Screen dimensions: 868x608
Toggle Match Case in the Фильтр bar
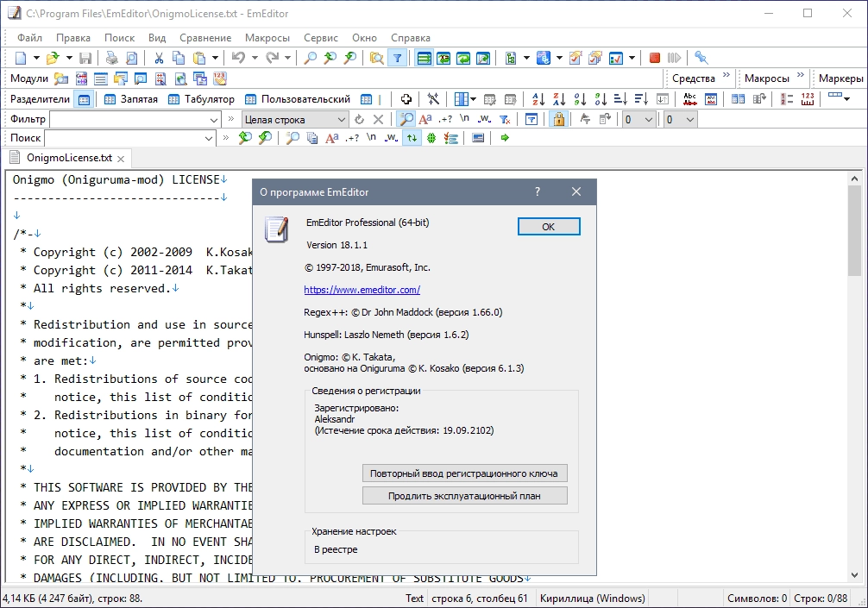[x=425, y=120]
